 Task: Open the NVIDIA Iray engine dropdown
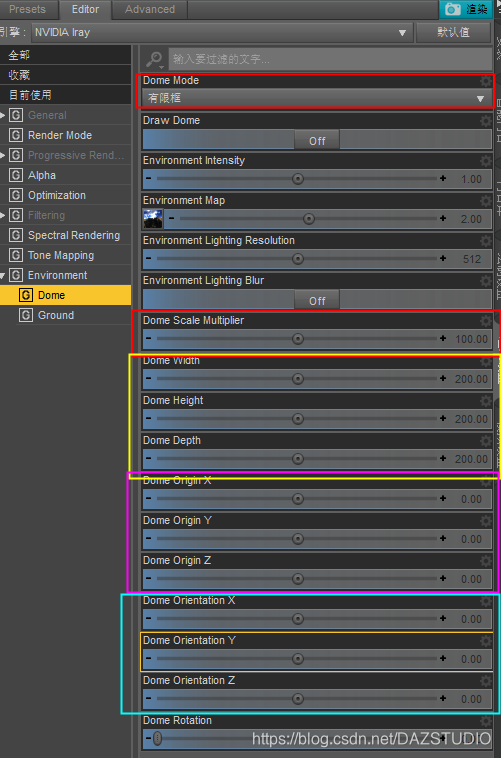point(222,32)
